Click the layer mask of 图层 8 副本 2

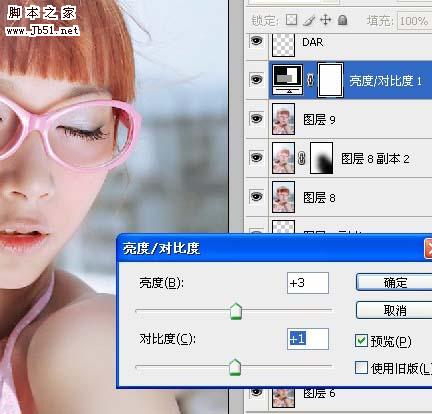(322, 158)
